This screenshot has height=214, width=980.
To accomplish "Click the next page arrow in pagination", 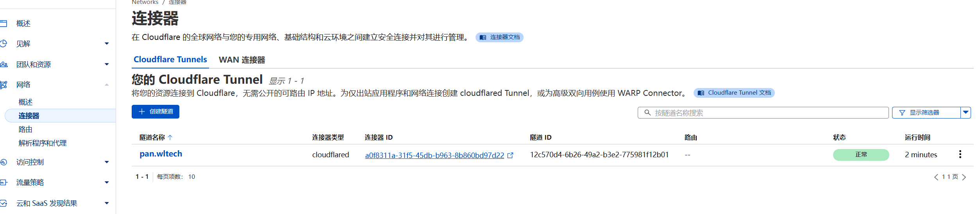I will tap(964, 177).
